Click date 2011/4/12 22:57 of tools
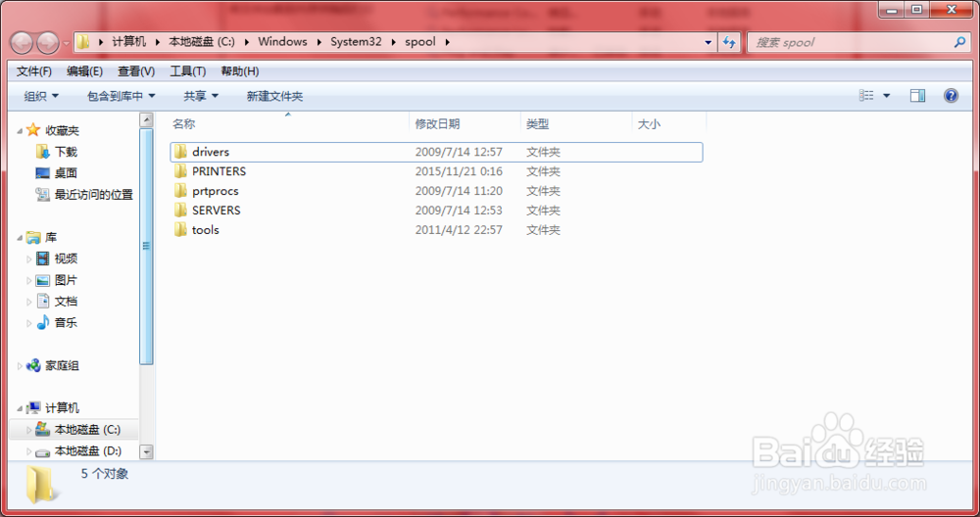The image size is (980, 517). 459,230
